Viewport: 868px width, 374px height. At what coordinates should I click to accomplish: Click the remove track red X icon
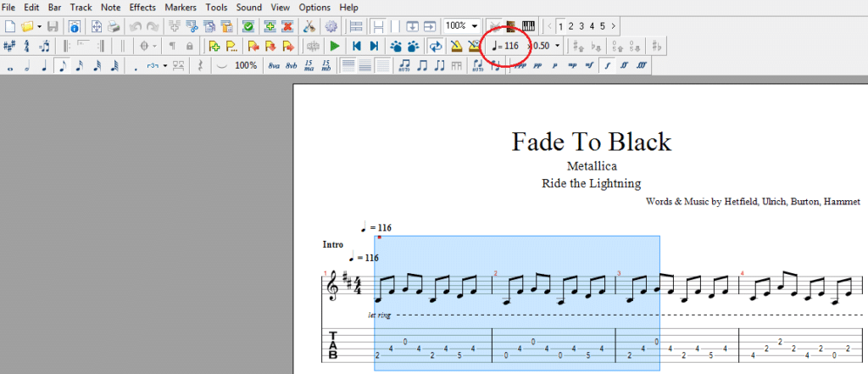point(287,26)
